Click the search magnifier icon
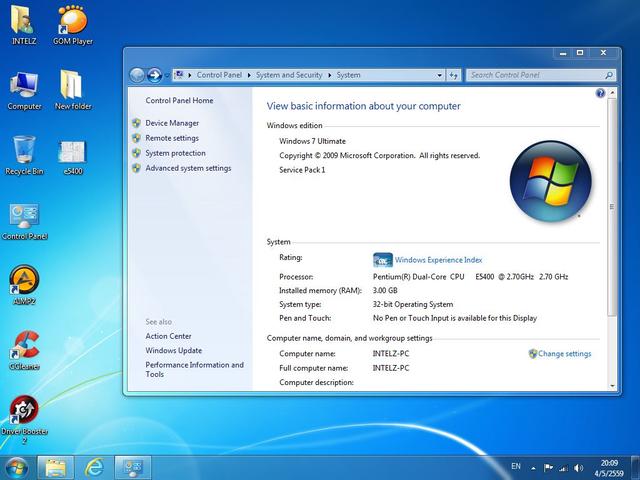The image size is (640, 480). click(608, 75)
